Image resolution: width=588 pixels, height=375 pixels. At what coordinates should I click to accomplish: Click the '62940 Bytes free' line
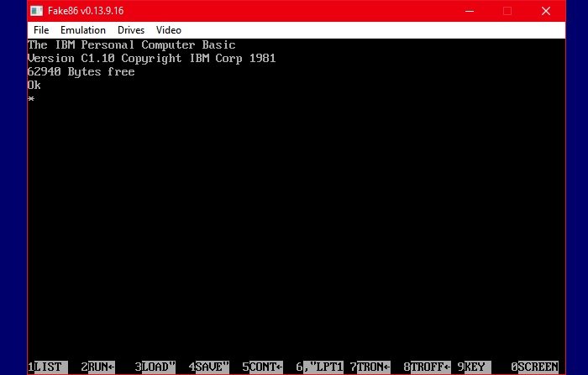click(x=81, y=72)
